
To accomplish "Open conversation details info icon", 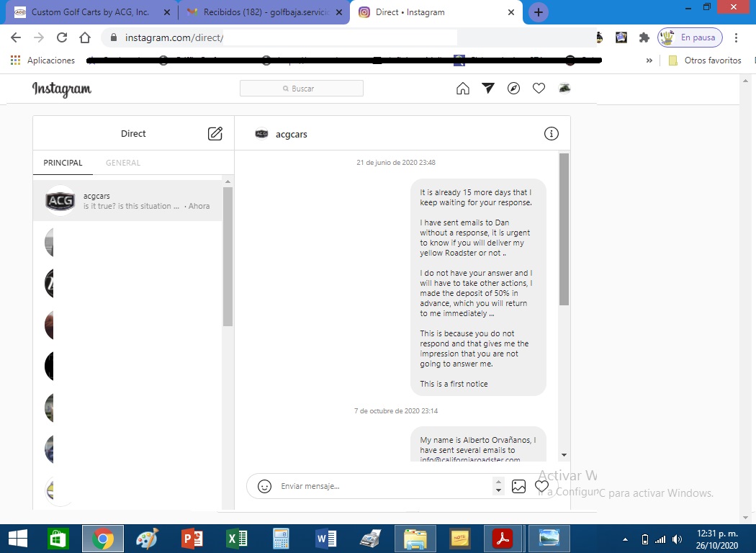I will (551, 133).
